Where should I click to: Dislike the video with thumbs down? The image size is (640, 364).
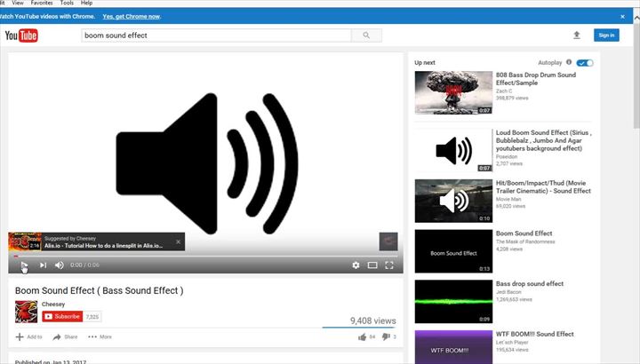[x=386, y=336]
